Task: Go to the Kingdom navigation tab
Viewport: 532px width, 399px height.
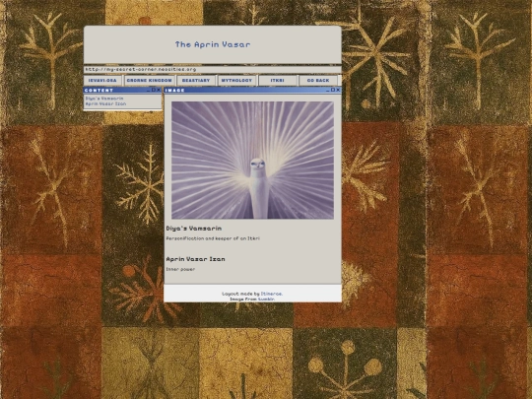Action: pyautogui.click(x=150, y=81)
